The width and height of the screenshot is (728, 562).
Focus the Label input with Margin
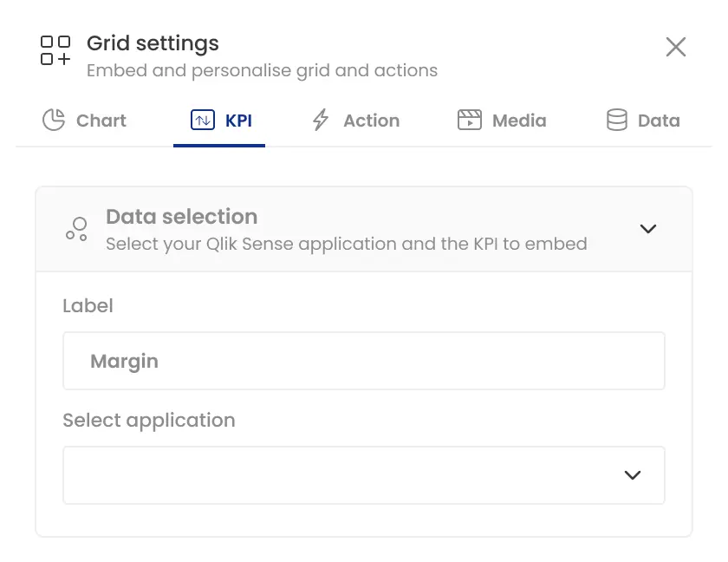click(364, 361)
